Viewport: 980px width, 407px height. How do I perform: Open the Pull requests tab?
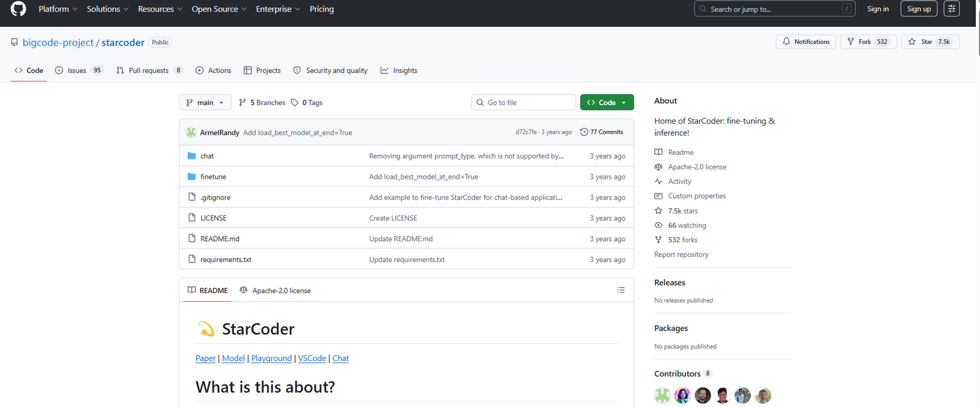click(149, 70)
